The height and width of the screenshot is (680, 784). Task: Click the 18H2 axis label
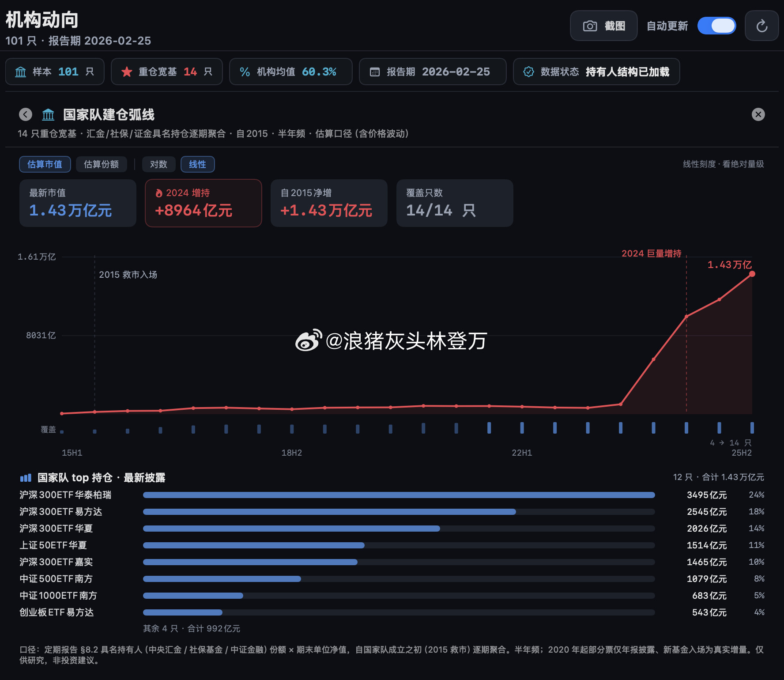tap(292, 453)
